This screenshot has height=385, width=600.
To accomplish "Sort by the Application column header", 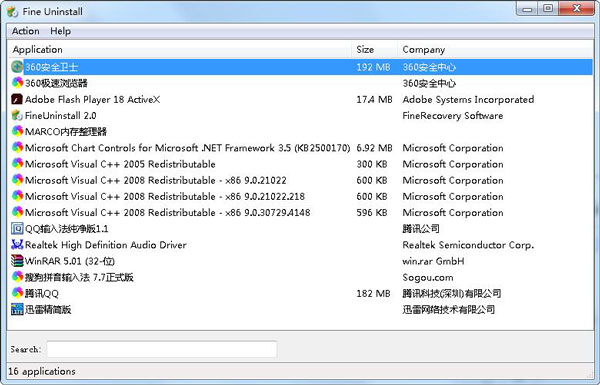I will [x=38, y=50].
